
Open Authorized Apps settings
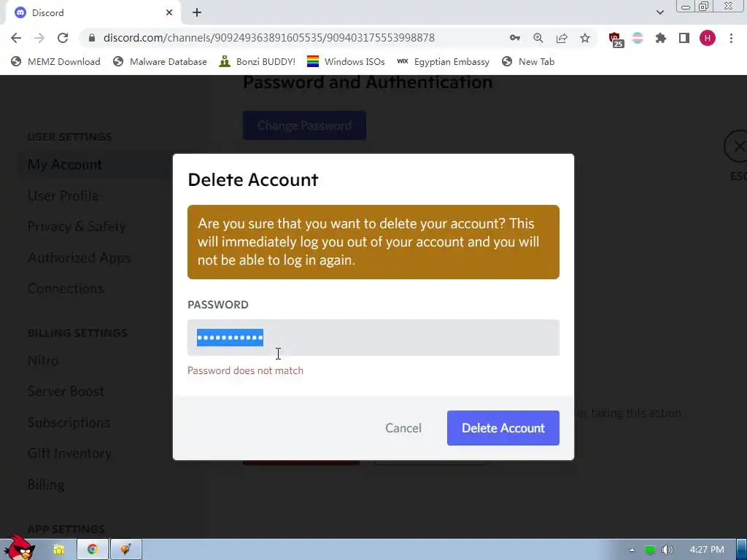pyautogui.click(x=79, y=257)
